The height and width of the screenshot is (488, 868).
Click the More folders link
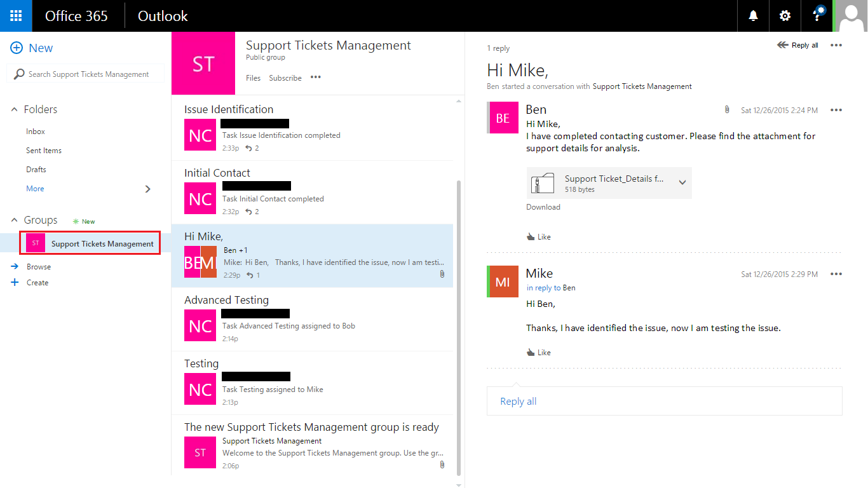pyautogui.click(x=35, y=189)
